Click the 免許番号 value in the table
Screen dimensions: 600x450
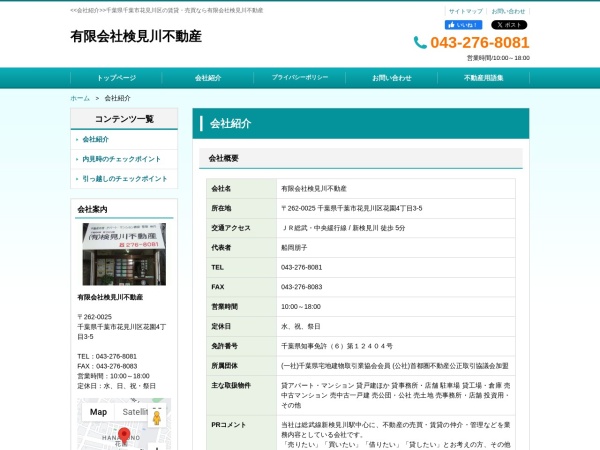337,346
